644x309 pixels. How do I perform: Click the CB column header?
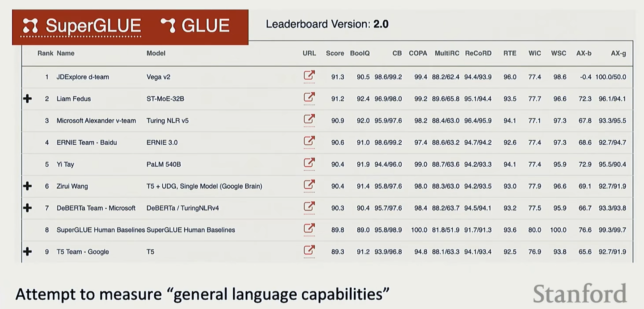coord(397,53)
